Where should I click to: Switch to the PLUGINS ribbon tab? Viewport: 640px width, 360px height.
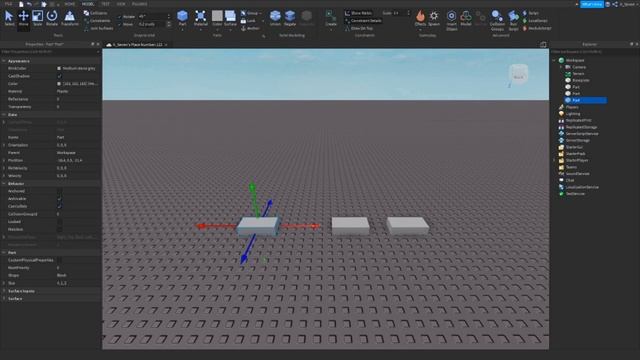[140, 4]
